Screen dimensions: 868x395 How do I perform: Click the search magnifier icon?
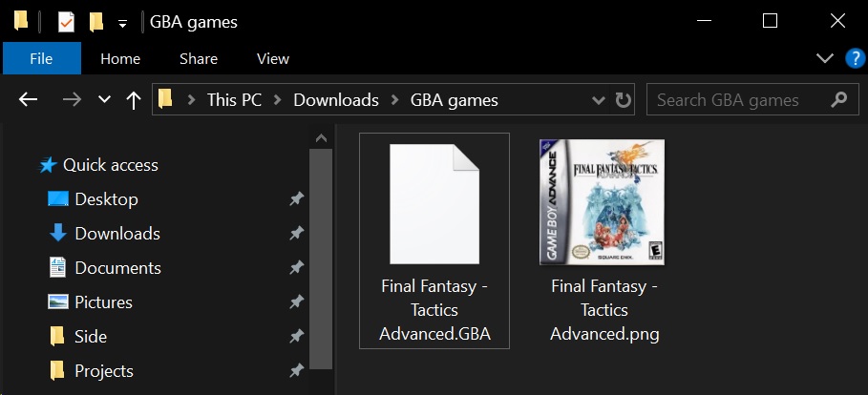click(839, 99)
